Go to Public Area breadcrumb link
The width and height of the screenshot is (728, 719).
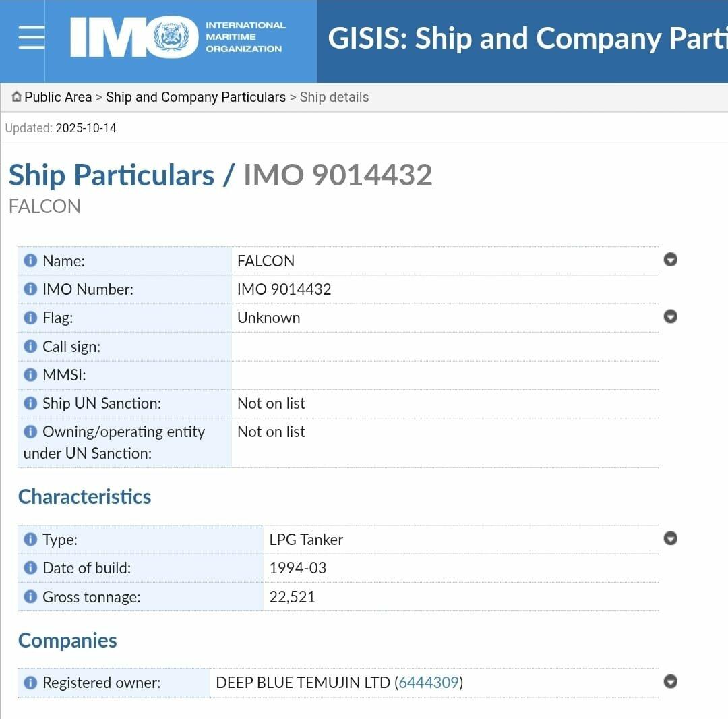(58, 97)
